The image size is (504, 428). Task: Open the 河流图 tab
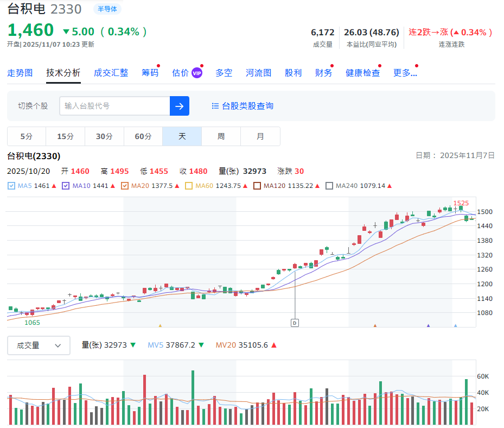click(258, 72)
